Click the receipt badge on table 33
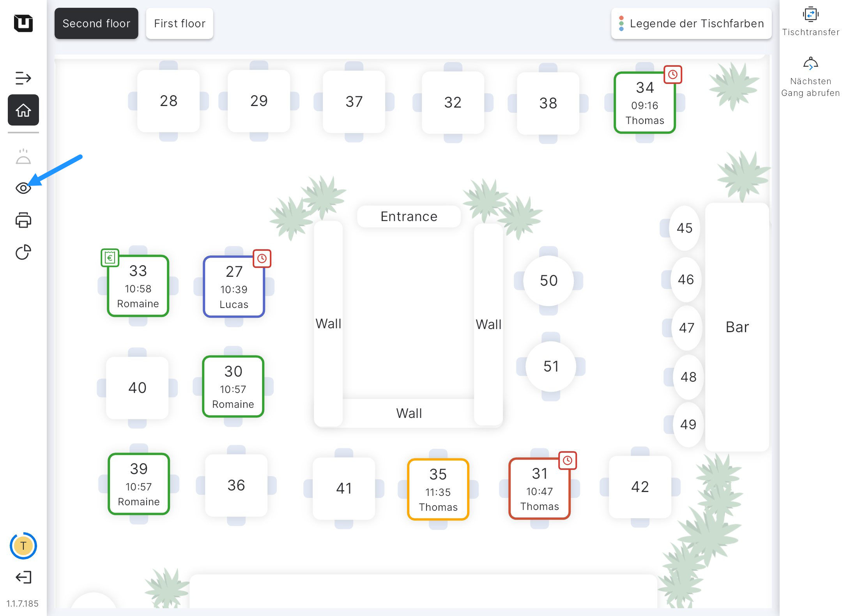 pos(110,258)
